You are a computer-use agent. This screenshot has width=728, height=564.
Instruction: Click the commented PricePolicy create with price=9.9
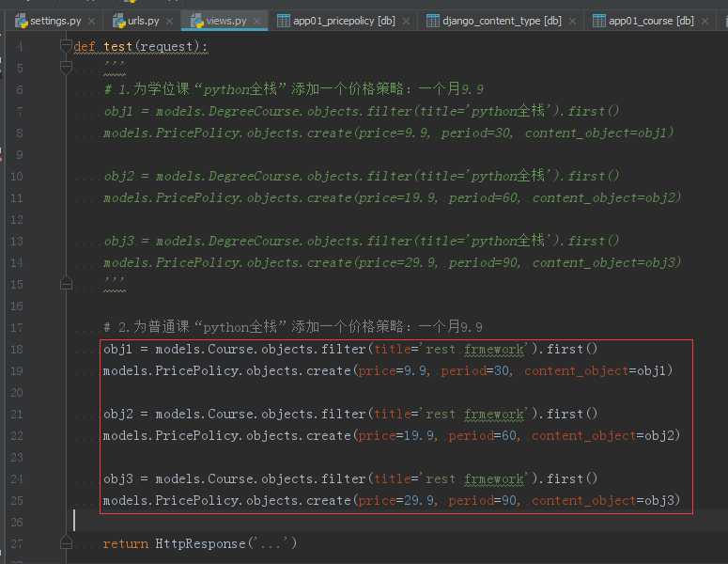[389, 133]
